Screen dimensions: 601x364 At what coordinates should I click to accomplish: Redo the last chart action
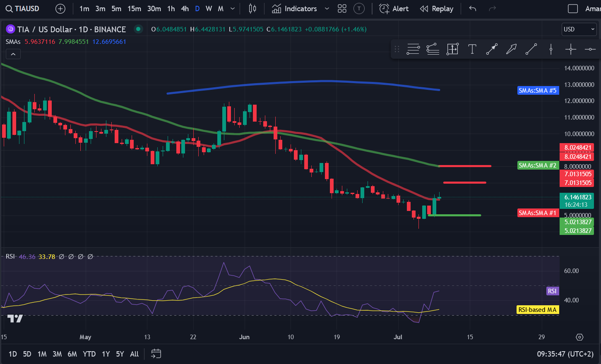pos(492,9)
